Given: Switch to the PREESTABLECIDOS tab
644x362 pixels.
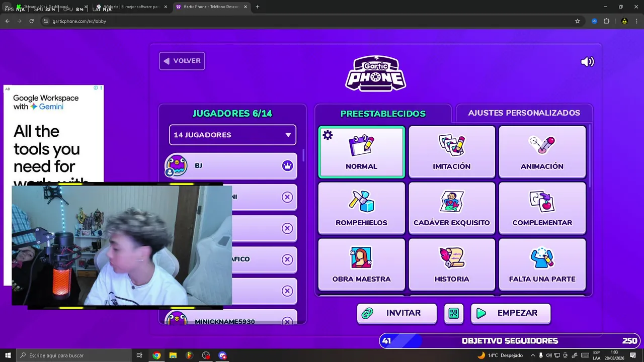Looking at the screenshot, I should 383,114.
